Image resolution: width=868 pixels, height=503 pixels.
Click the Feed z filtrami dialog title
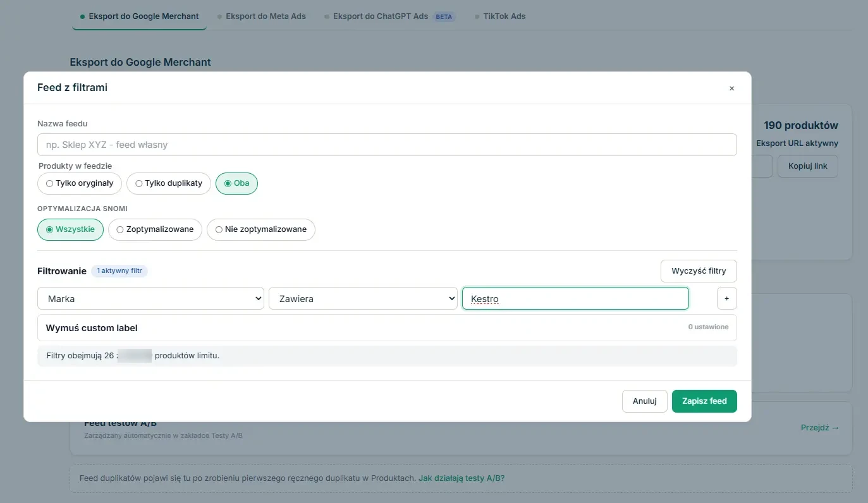pyautogui.click(x=73, y=88)
